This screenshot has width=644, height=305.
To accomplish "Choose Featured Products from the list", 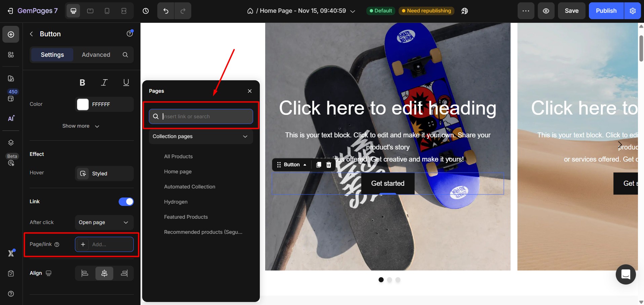I will pos(186,217).
